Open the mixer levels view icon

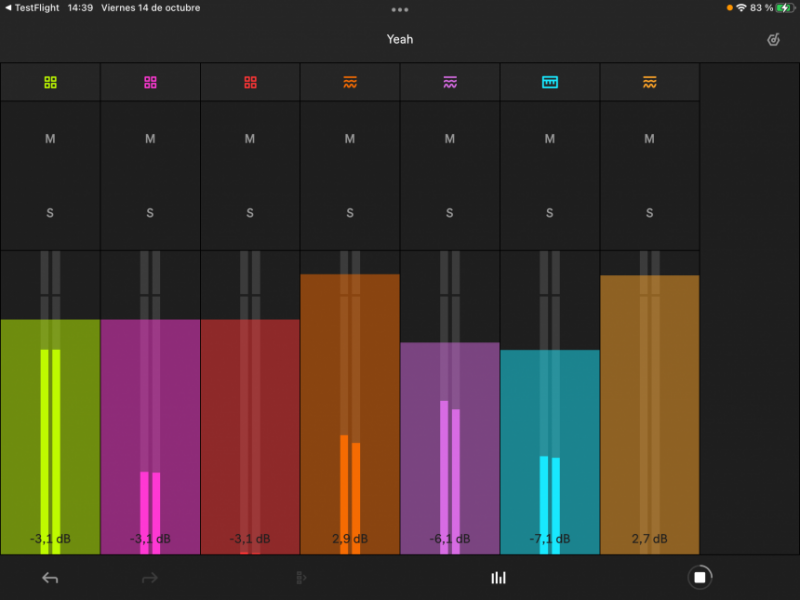click(498, 577)
